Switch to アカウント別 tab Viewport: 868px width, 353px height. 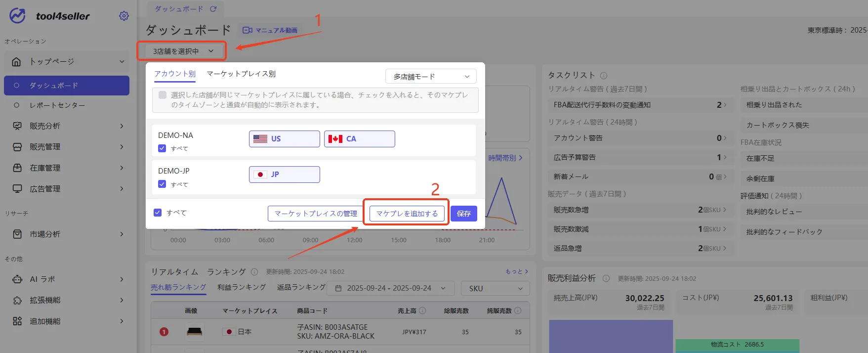[x=175, y=74]
